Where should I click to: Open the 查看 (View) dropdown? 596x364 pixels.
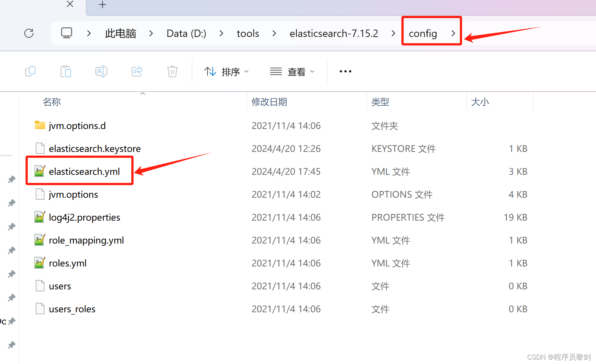pos(293,71)
